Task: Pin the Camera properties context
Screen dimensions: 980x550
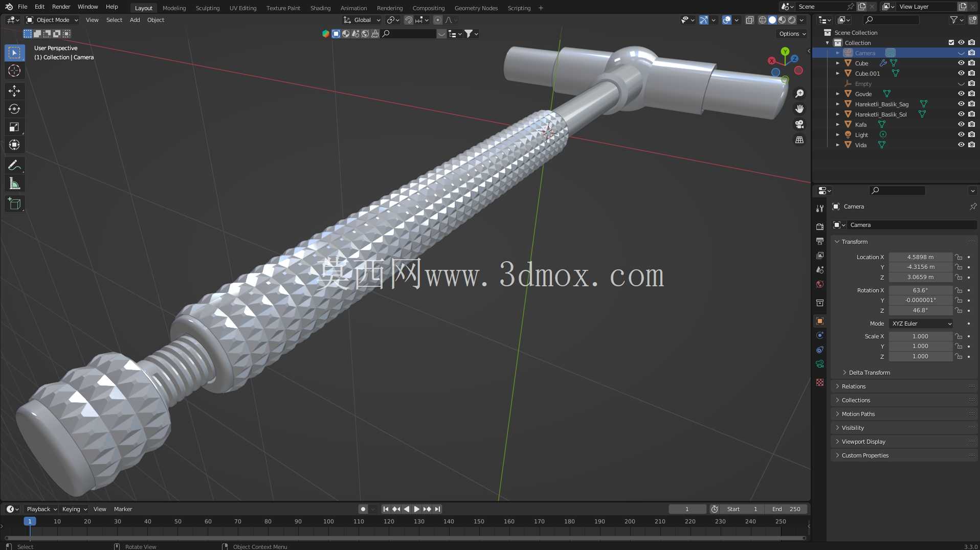Action: click(x=973, y=207)
